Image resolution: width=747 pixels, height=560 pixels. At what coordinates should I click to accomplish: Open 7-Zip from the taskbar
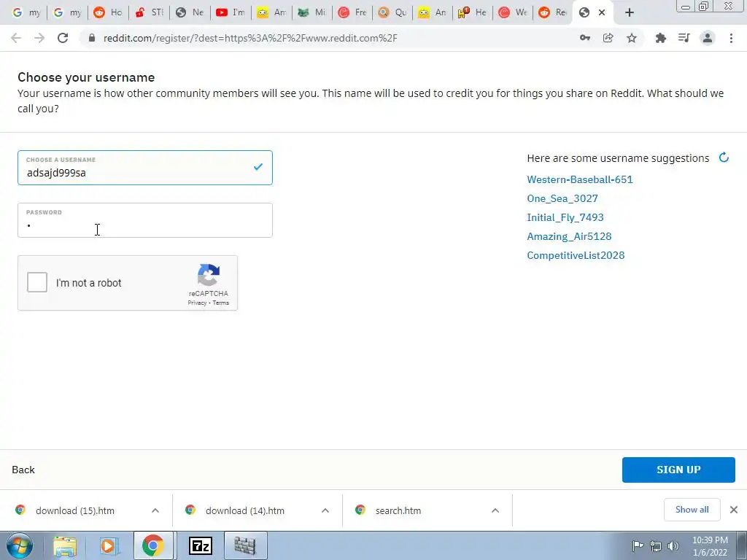click(x=200, y=545)
